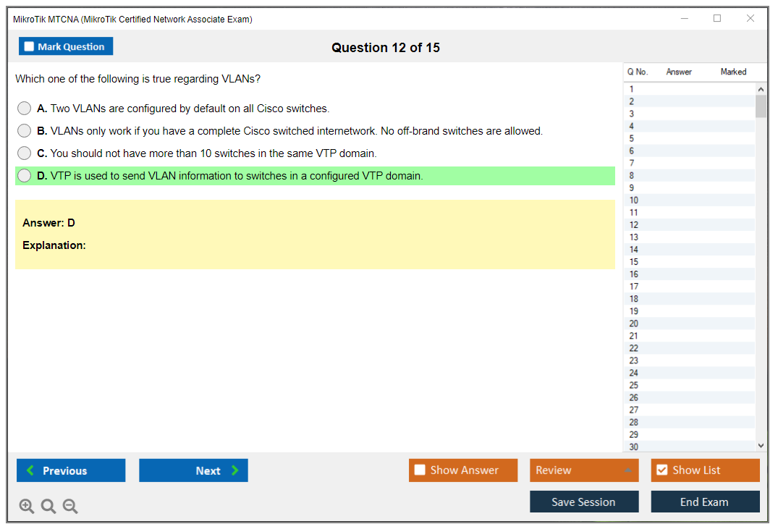Screen dimensions: 778x532
Task: Open the Review dropdown menu
Action: 583,470
